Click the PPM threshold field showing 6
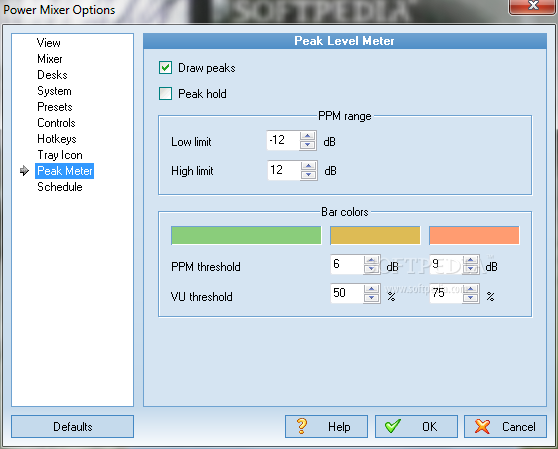Viewport: 558px width, 449px height. click(x=347, y=264)
